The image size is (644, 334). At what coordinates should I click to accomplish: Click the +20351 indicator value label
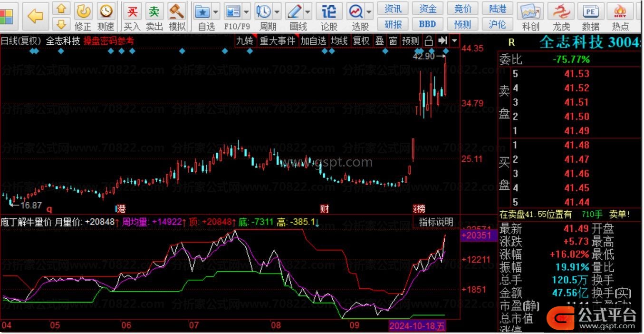[478, 235]
